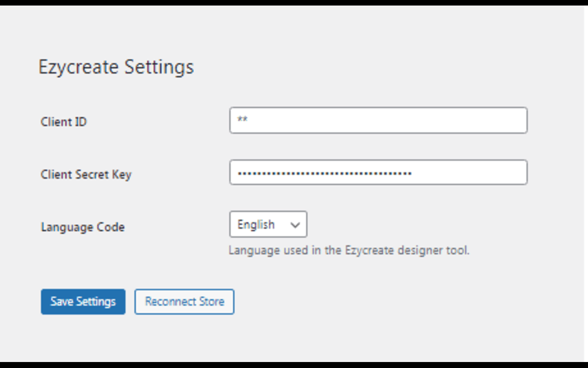Viewport: 588px width, 368px height.
Task: Click the Language Code label
Action: click(83, 227)
